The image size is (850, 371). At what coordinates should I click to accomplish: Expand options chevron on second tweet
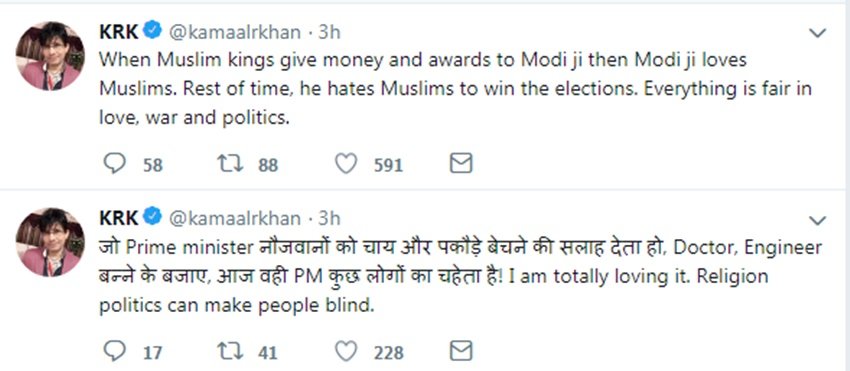tap(817, 220)
